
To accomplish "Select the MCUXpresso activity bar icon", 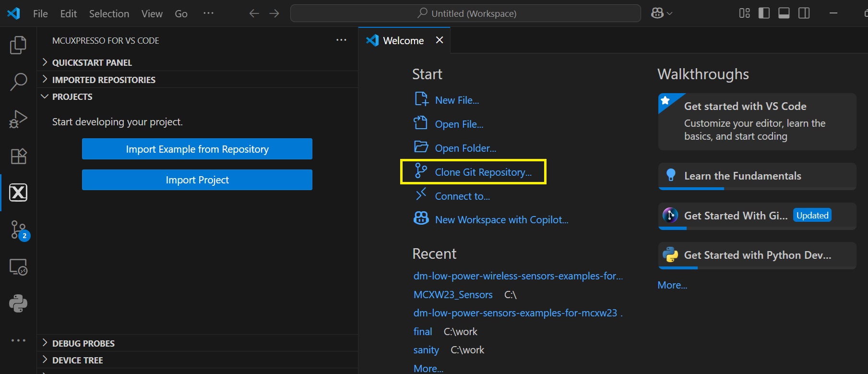I will [18, 193].
